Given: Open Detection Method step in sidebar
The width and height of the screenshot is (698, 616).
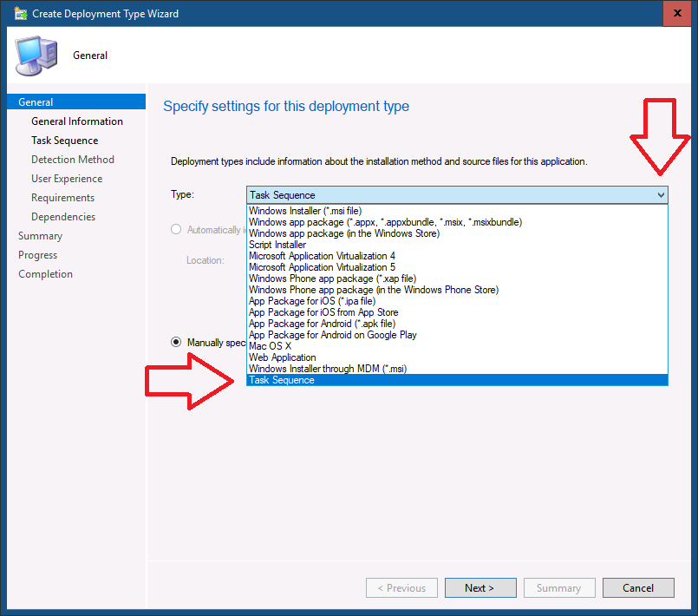Looking at the screenshot, I should (73, 160).
